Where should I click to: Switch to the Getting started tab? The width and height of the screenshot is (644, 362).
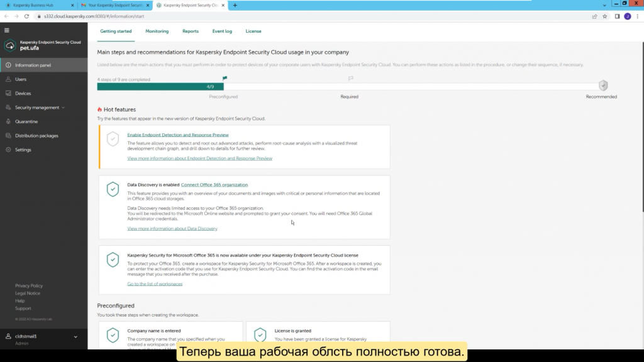point(116,31)
